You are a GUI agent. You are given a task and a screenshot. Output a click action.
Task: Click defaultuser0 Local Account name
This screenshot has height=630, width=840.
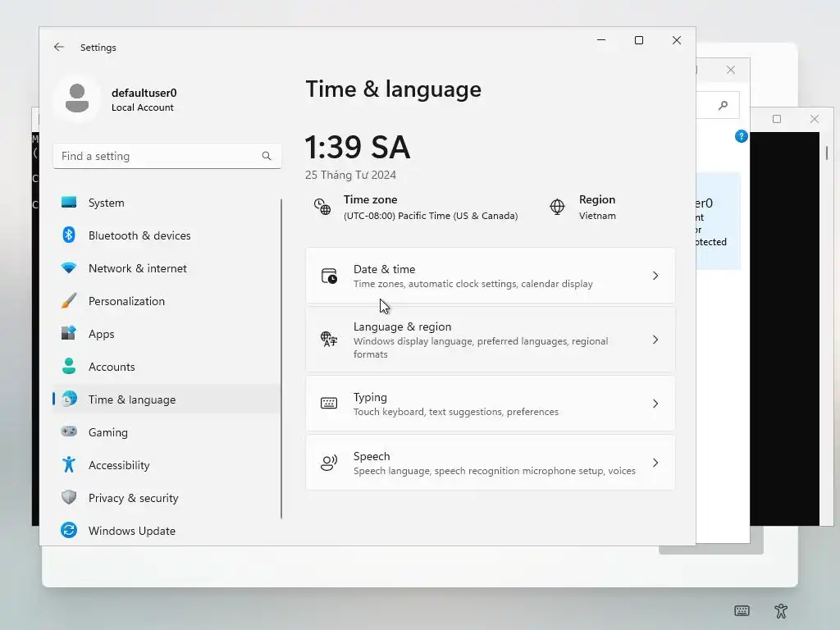(x=144, y=99)
